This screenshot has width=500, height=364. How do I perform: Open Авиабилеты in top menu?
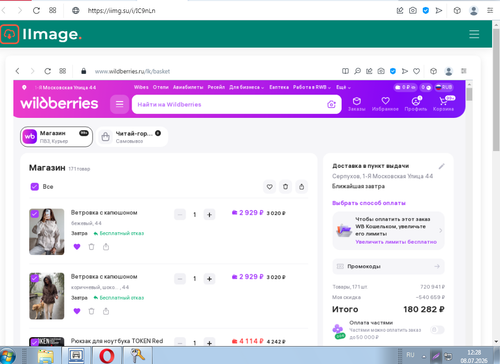tap(188, 87)
